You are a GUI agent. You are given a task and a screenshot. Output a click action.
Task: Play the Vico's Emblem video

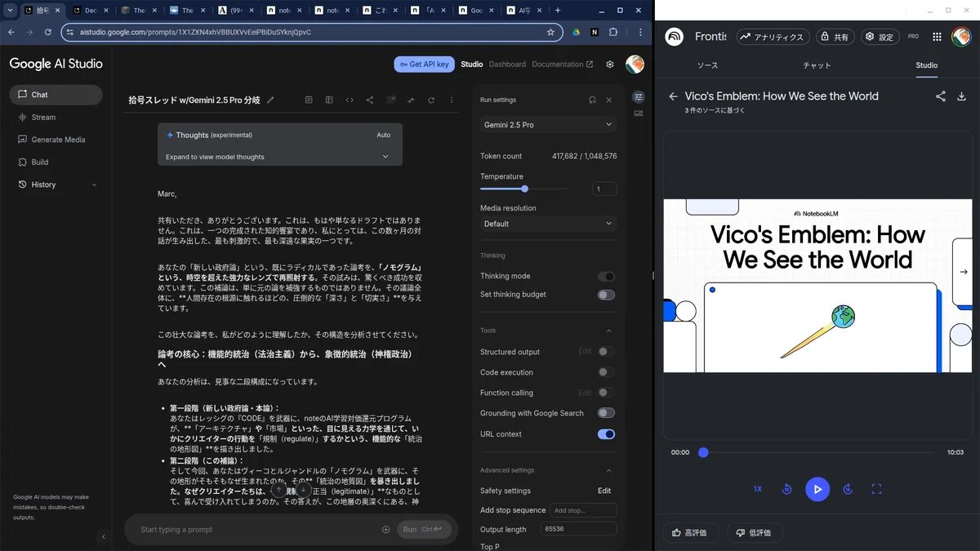click(x=817, y=489)
